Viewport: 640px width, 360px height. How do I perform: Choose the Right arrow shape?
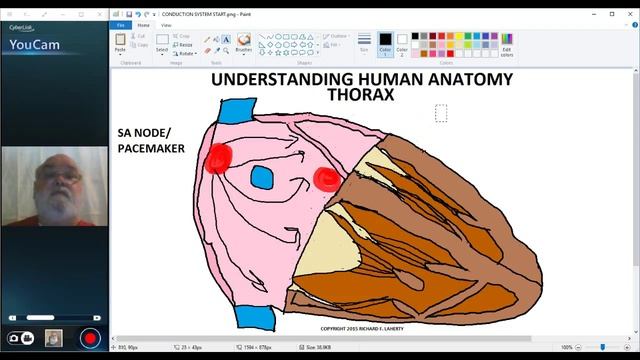[294, 44]
